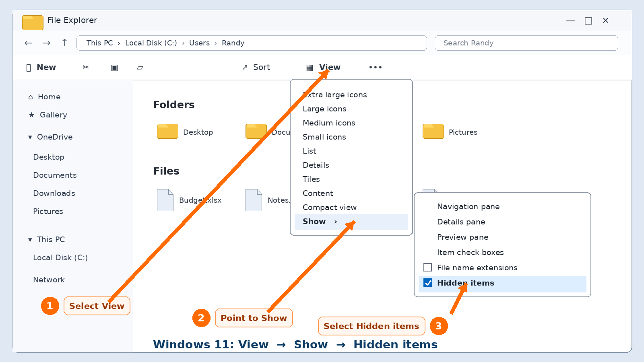The image size is (644, 362).
Task: Open Local Disk (C:) in sidebar
Action: 60,258
